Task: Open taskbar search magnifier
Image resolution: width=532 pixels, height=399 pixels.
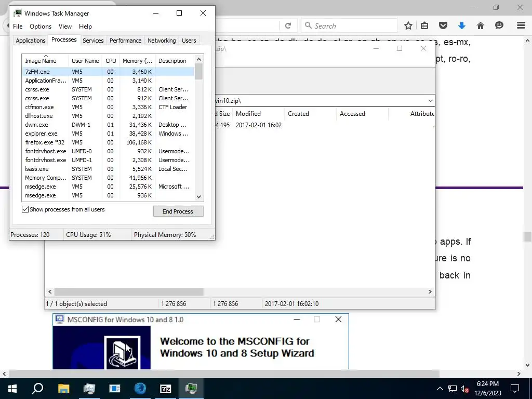Action: point(37,389)
